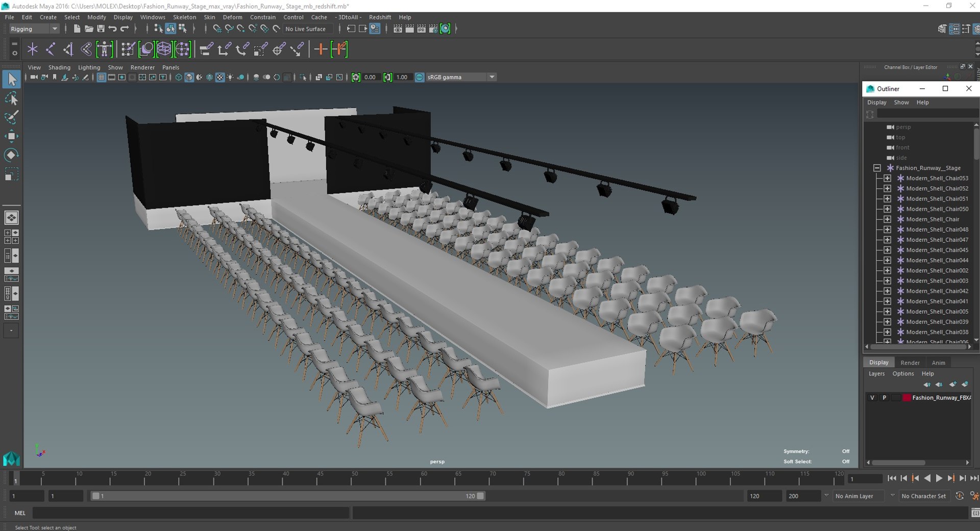Open the sRGB gamma dropdown
Viewport: 980px width, 531px height.
point(461,78)
